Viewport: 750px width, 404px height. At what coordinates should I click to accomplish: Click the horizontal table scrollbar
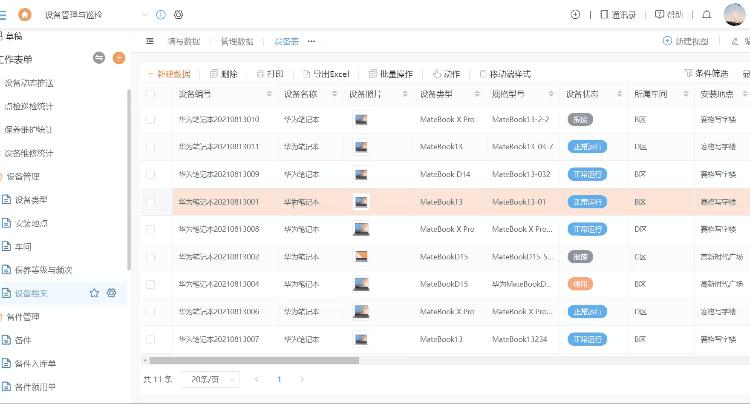(254, 360)
